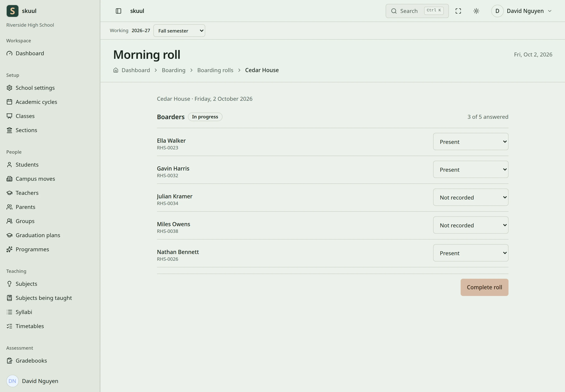
Task: Go to Dashboard breadcrumb link
Action: click(136, 70)
